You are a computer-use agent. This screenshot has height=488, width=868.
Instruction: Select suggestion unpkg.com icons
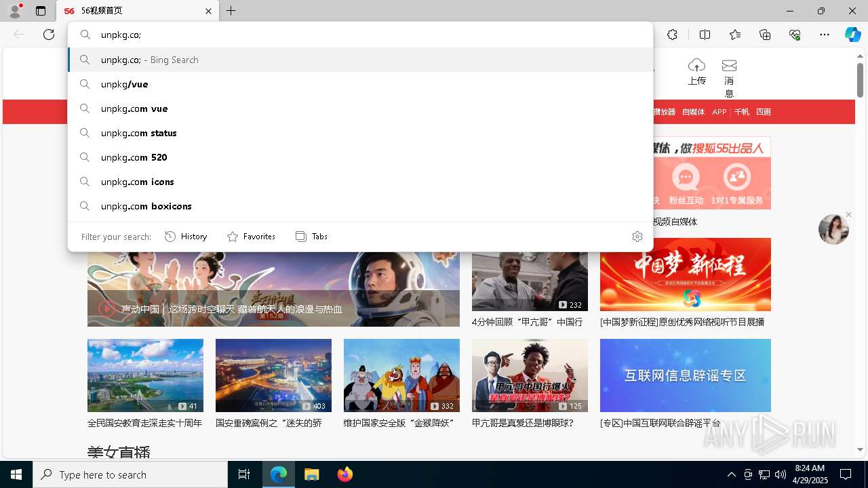(361, 182)
